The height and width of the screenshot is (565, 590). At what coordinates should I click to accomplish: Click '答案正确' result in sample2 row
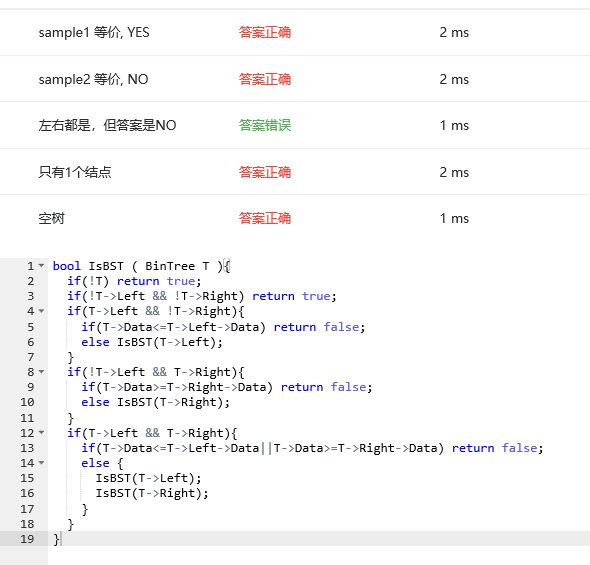[265, 79]
